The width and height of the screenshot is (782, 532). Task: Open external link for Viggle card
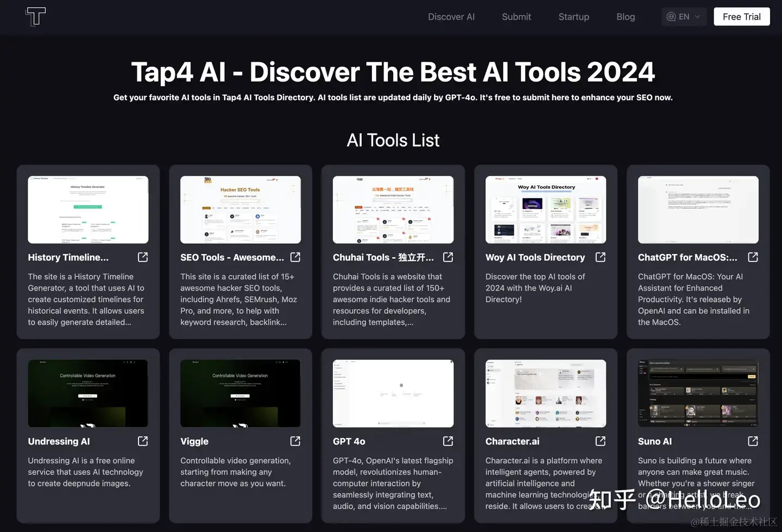click(295, 441)
